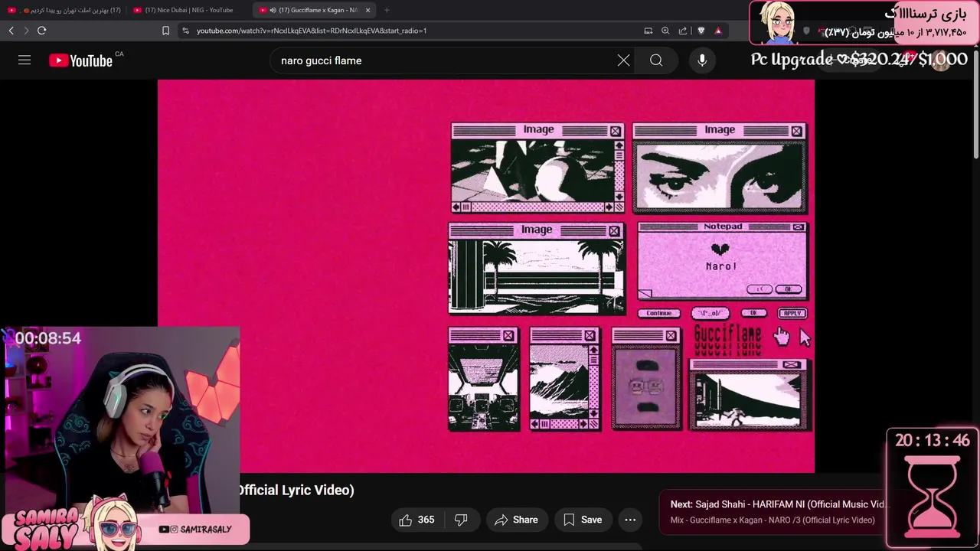Click the browser address bar URL

pos(311,31)
